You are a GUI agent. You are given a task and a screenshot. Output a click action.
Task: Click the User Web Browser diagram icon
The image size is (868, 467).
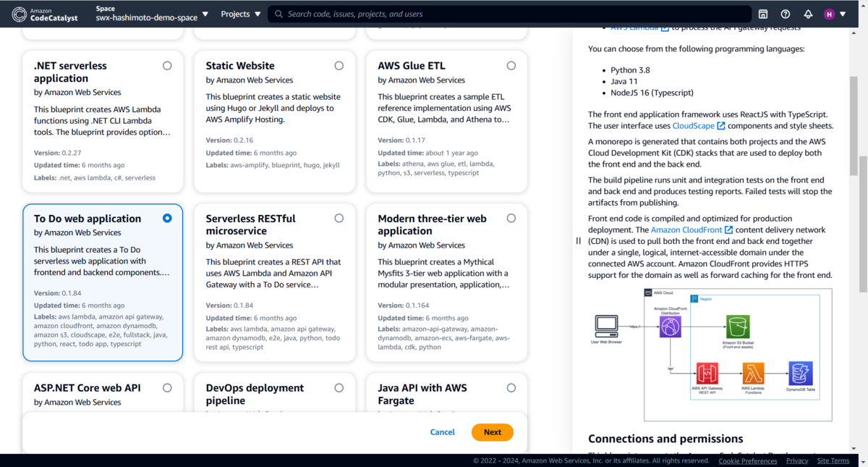point(605,326)
